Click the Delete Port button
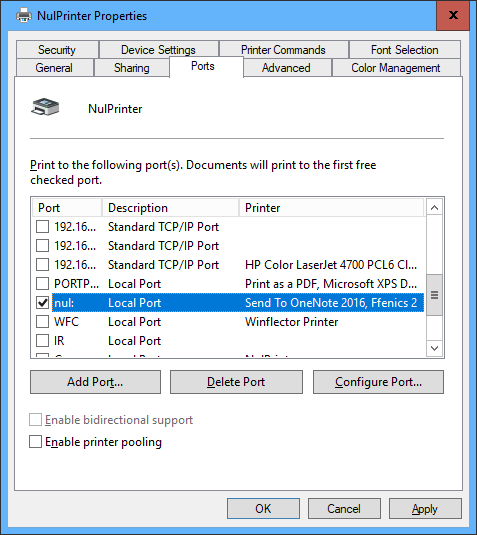 click(236, 382)
